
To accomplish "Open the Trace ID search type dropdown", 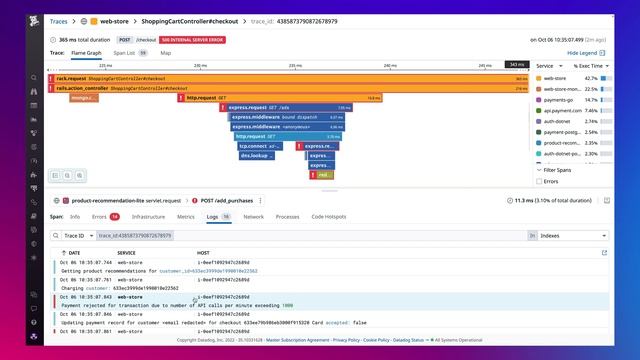I will click(x=79, y=236).
